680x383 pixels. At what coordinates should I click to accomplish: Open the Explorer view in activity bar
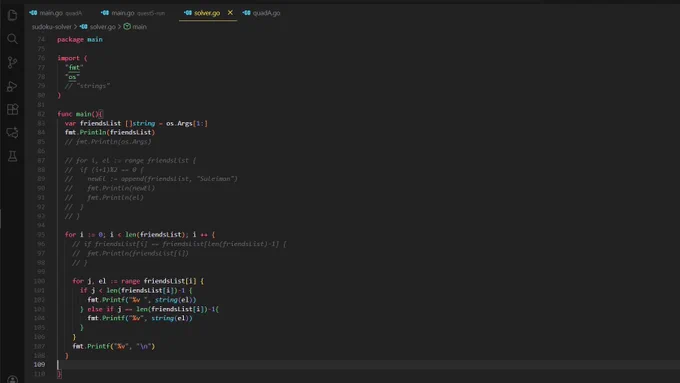12,15
